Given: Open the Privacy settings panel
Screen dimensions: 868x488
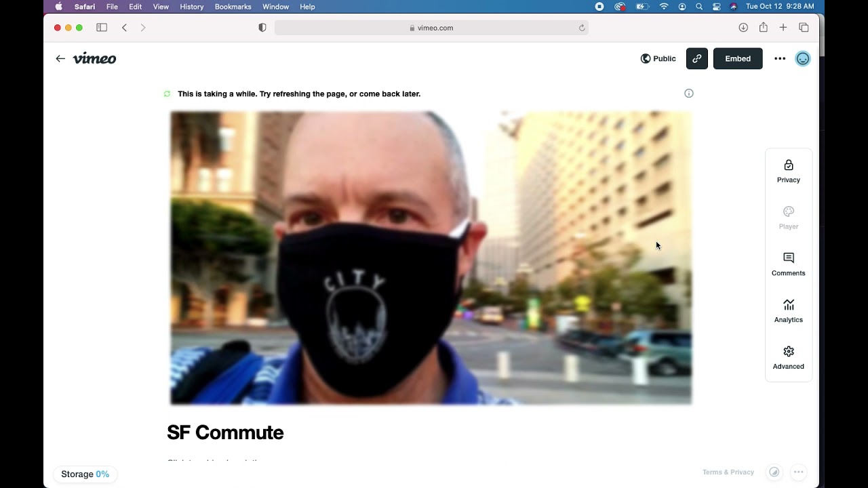Looking at the screenshot, I should pos(789,171).
